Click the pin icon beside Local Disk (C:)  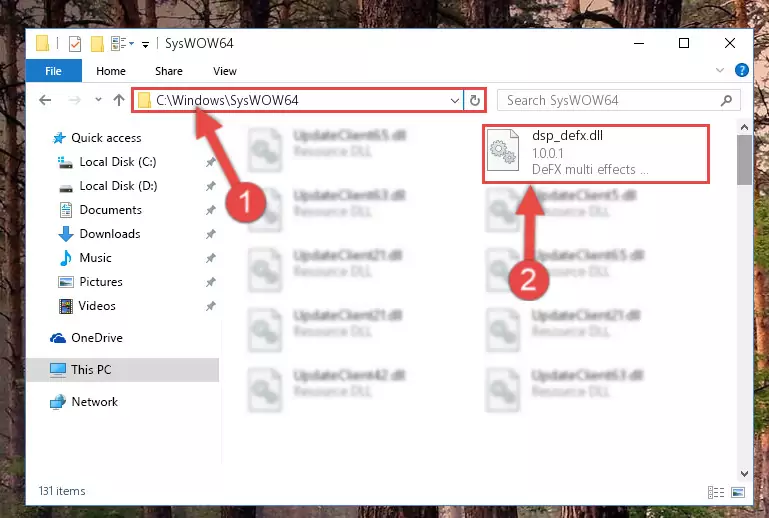(210, 162)
